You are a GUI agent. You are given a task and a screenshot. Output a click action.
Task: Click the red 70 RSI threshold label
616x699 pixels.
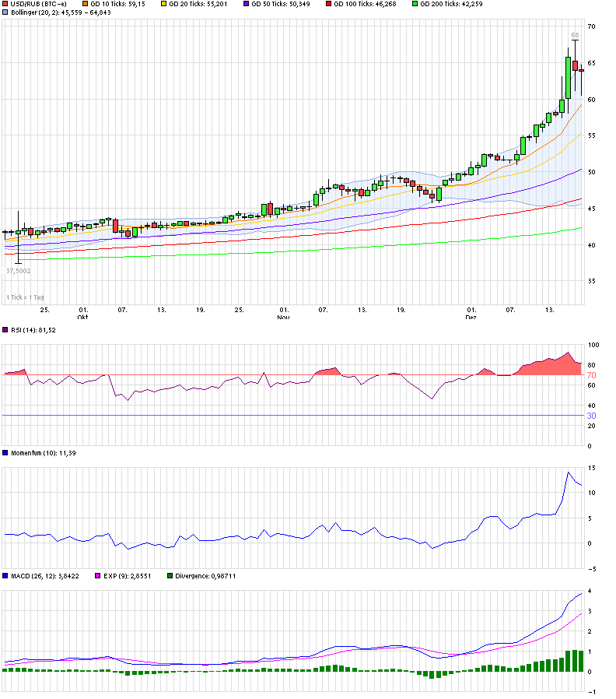591,375
